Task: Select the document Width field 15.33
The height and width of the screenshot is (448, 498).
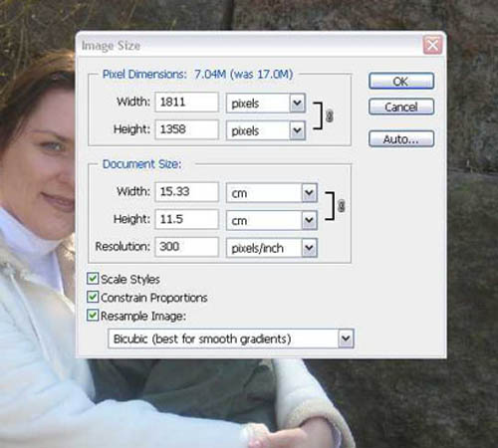Action: (187, 192)
